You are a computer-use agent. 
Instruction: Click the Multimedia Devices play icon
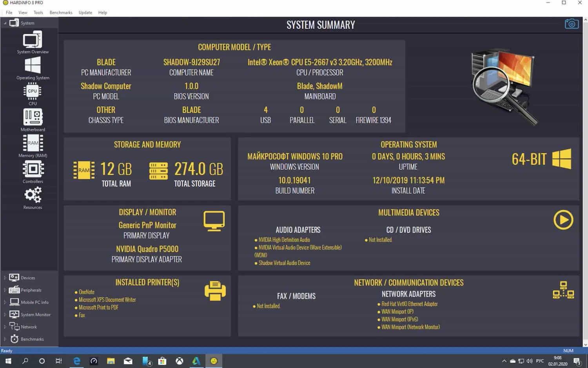(563, 220)
